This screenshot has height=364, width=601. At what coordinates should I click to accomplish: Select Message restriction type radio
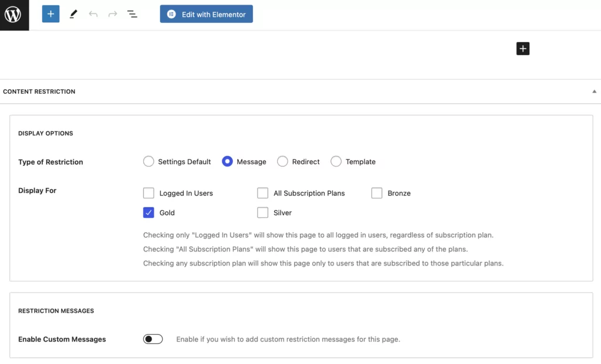227,162
